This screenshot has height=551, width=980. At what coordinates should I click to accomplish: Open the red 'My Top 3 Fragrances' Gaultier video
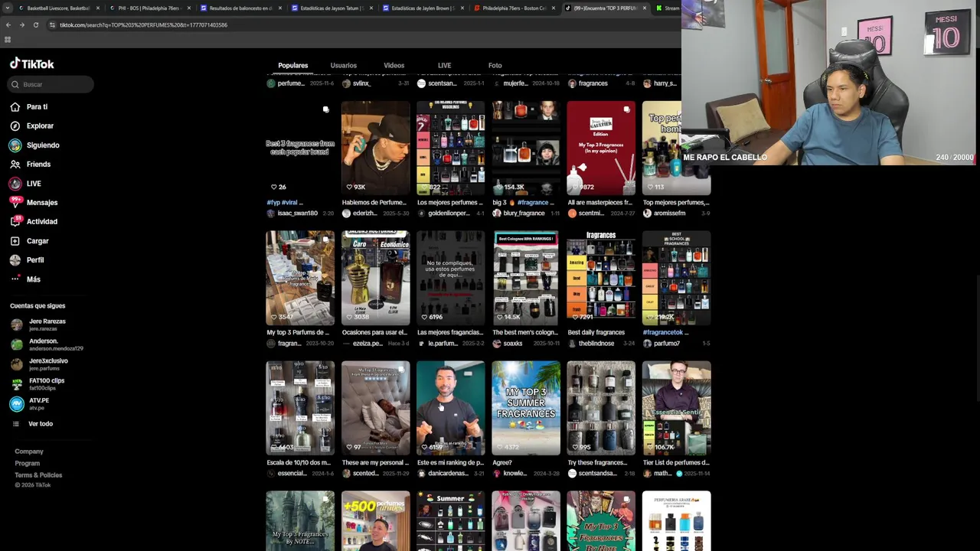point(601,148)
